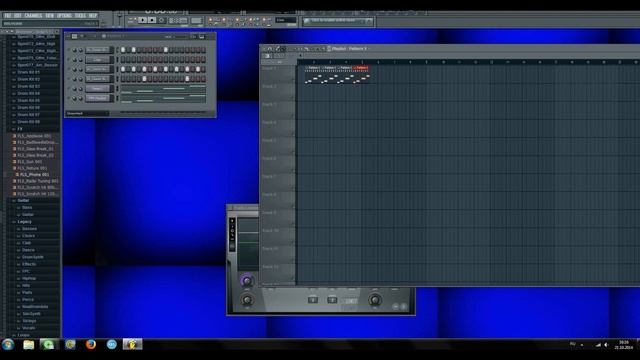The height and width of the screenshot is (360, 640).
Task: Open the TOOLS menu
Action: [x=80, y=16]
